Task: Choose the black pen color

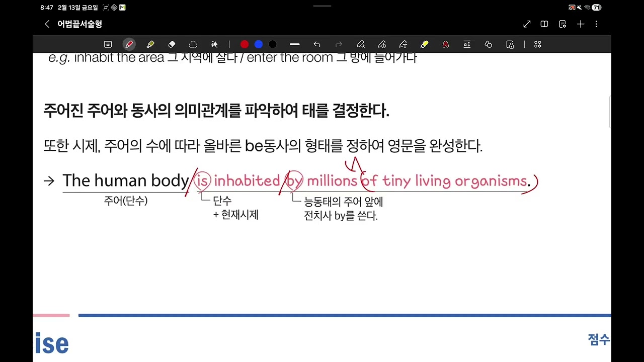Action: [x=273, y=44]
